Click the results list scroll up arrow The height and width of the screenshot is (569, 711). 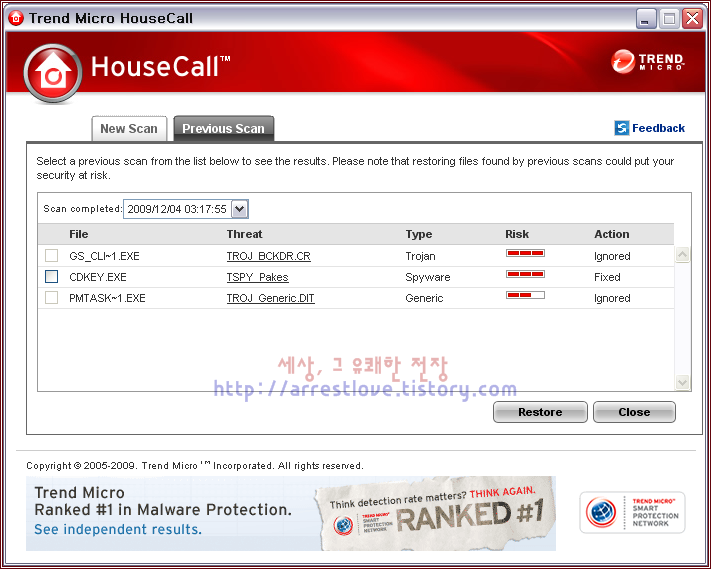[682, 255]
